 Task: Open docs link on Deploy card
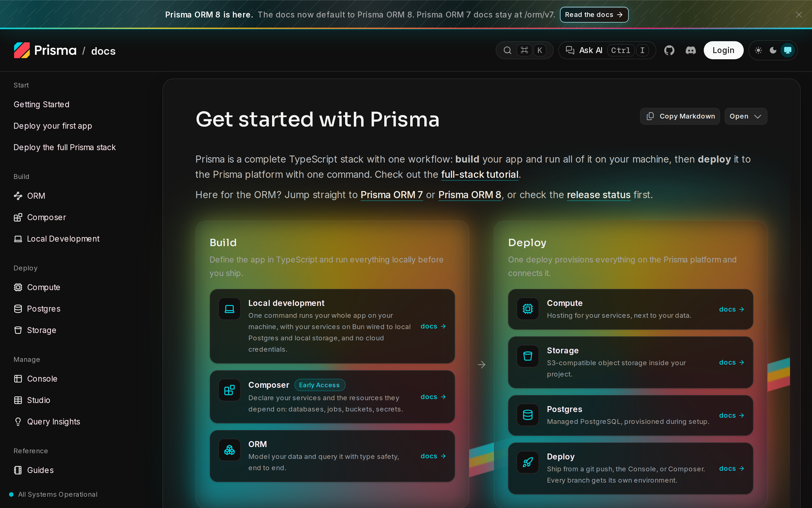pos(731,468)
